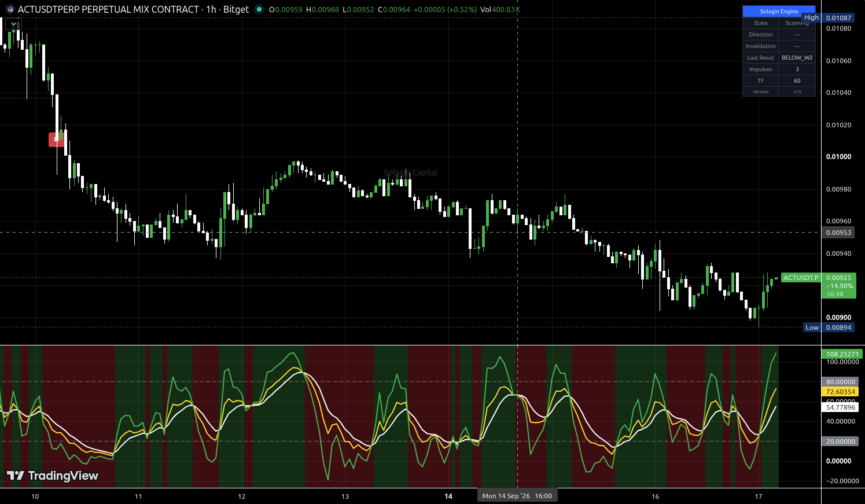Click the Vol 400.83 K readout

(500, 10)
